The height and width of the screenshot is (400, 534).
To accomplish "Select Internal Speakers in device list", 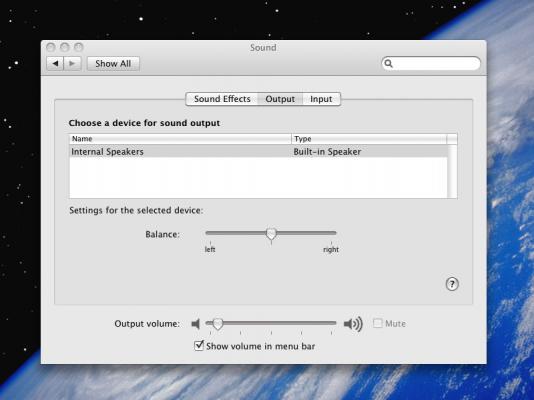I will pos(258,151).
